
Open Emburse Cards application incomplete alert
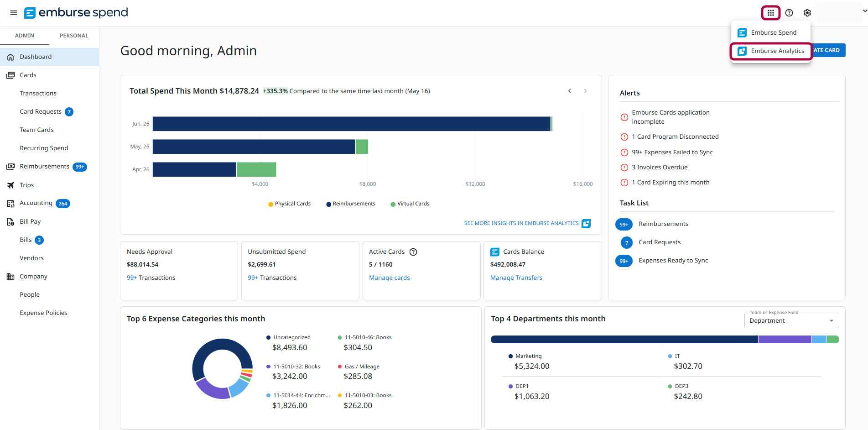click(670, 117)
